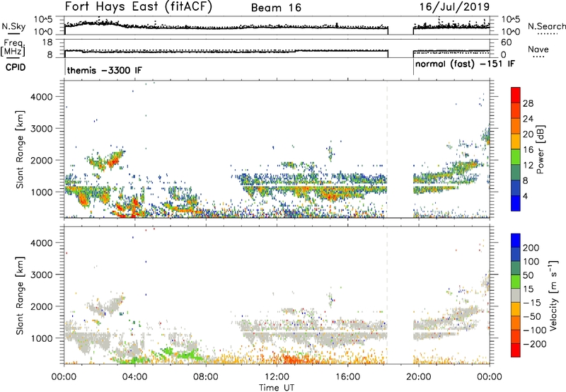Click the power panel 'Slant Range [km]' label
This screenshot has width=566, height=392.
pyautogui.click(x=20, y=149)
